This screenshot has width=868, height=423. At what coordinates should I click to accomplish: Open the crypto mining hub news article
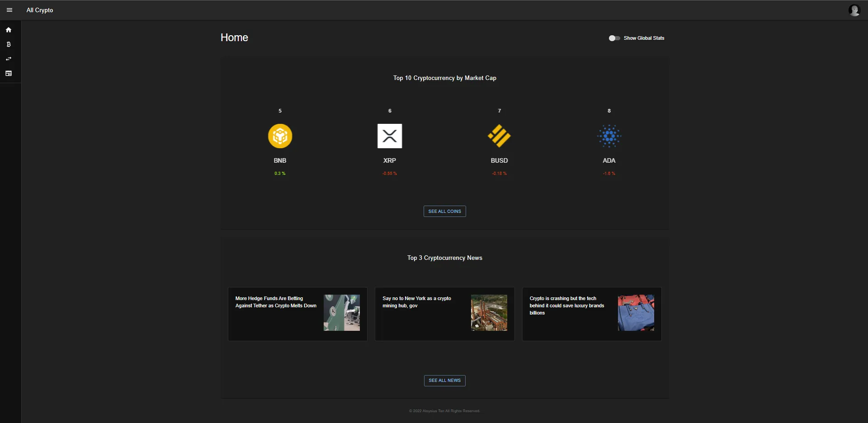(x=444, y=314)
